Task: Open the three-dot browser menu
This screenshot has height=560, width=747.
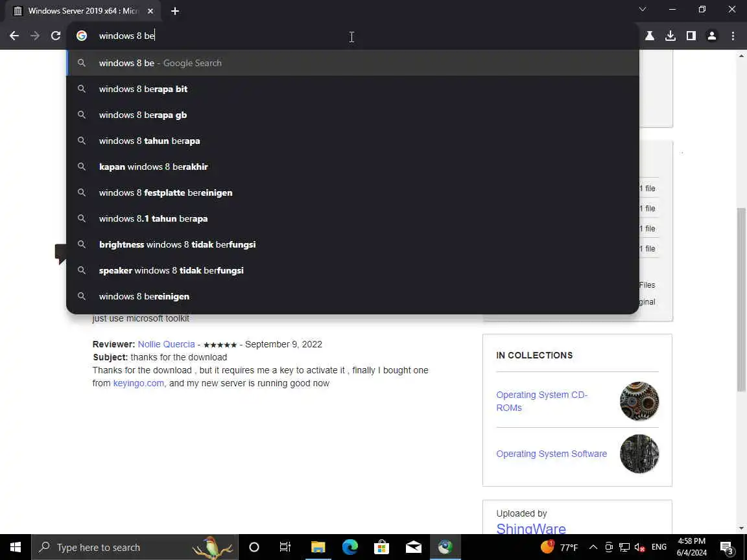Action: pyautogui.click(x=733, y=36)
